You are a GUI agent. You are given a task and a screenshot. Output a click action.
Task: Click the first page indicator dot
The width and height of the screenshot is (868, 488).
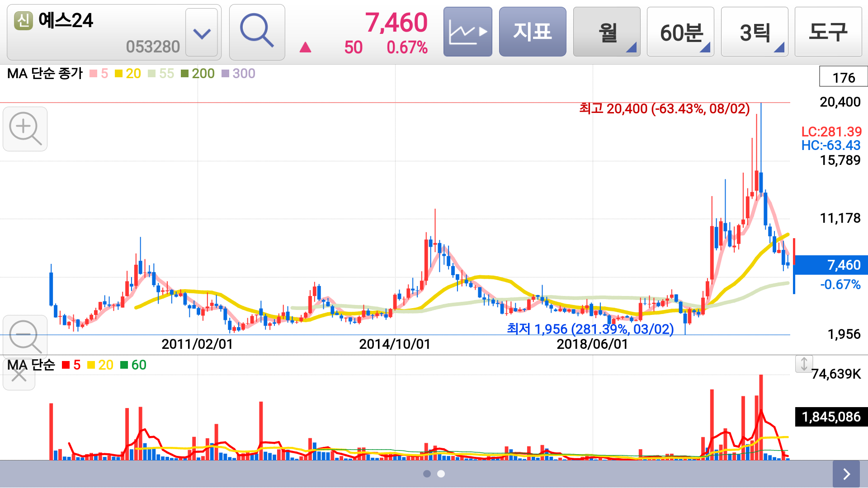pyautogui.click(x=427, y=474)
